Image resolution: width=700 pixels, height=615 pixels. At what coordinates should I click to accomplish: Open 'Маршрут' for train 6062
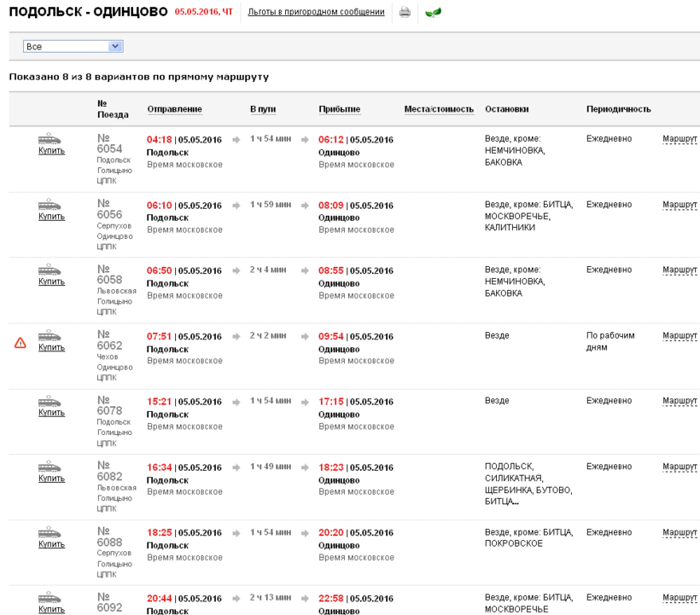coord(680,336)
